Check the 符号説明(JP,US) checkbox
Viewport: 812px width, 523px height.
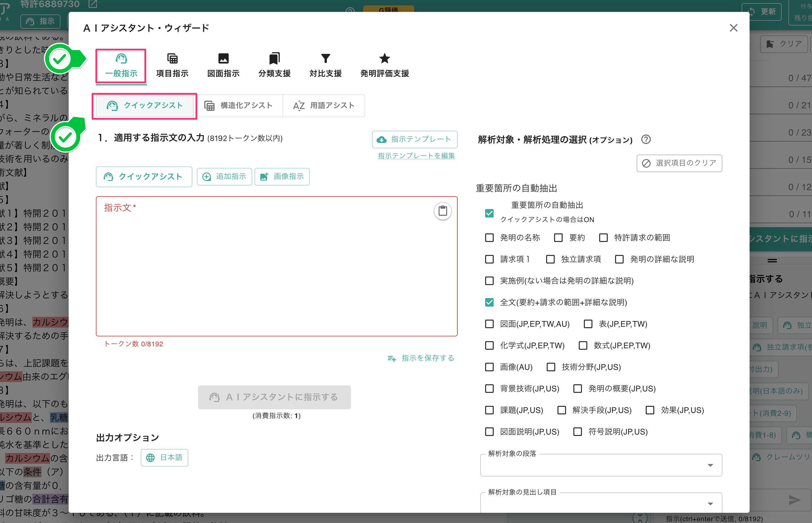(578, 432)
